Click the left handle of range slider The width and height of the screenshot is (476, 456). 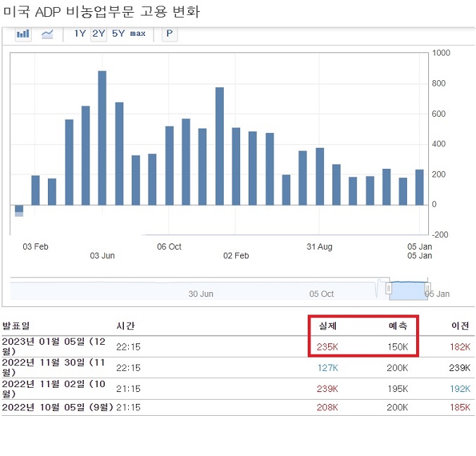click(389, 289)
